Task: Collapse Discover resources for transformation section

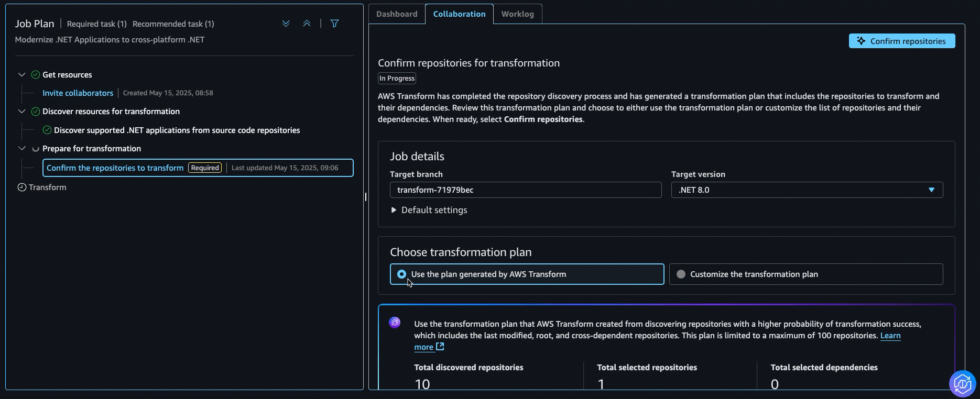Action: coord(21,112)
